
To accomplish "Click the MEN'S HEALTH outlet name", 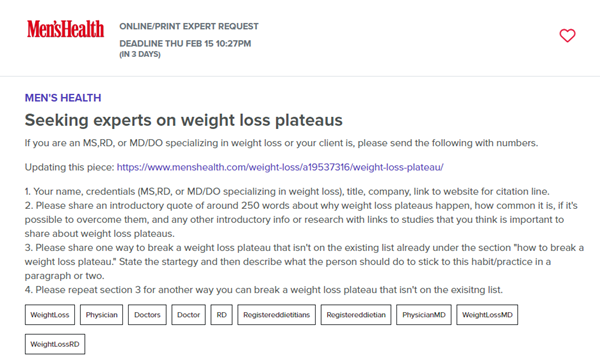I will 63,98.
